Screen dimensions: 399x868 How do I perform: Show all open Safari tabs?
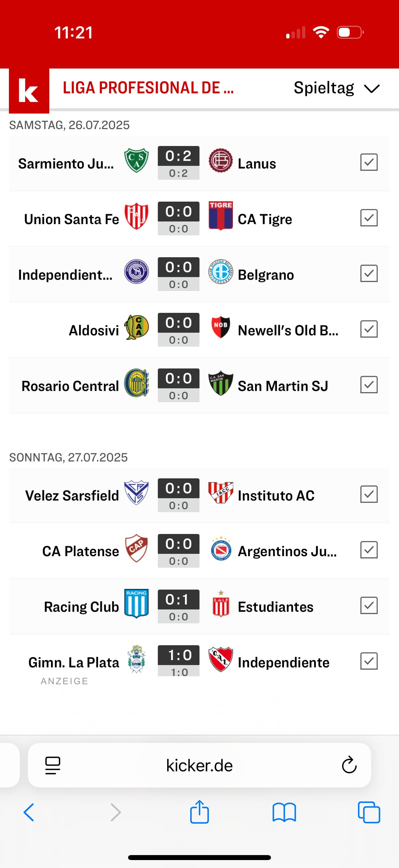(x=369, y=812)
